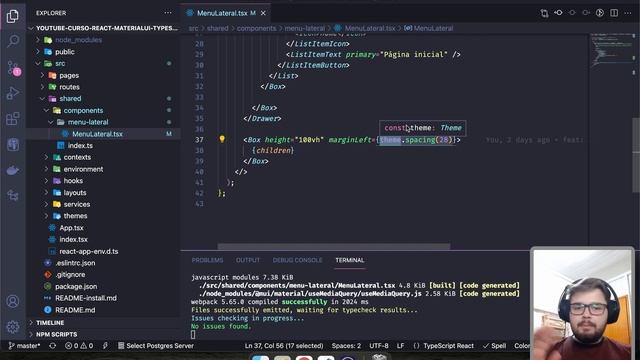Close the MenuLateral.tsx editor tab

(263, 13)
